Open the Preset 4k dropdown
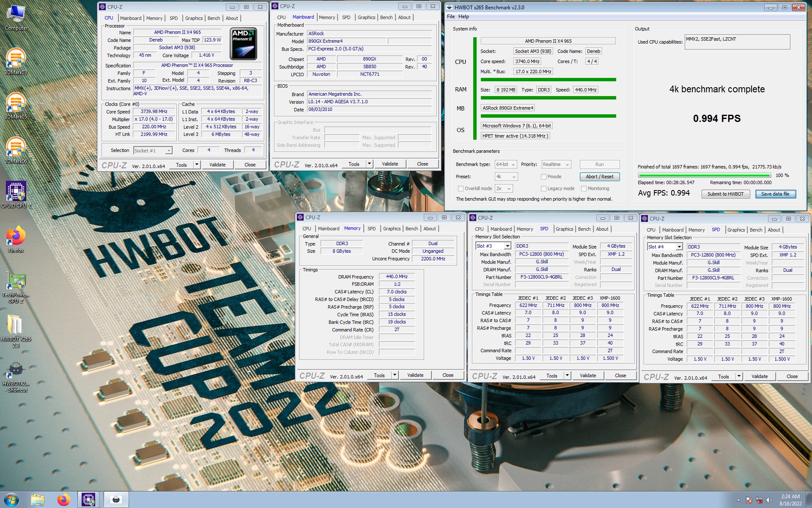This screenshot has height=508, width=812. tap(506, 177)
